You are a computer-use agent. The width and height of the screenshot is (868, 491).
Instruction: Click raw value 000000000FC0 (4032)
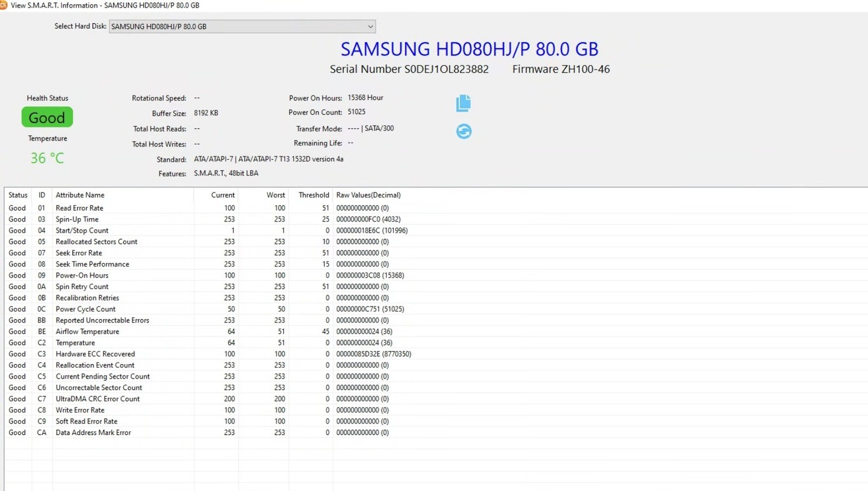pos(368,219)
